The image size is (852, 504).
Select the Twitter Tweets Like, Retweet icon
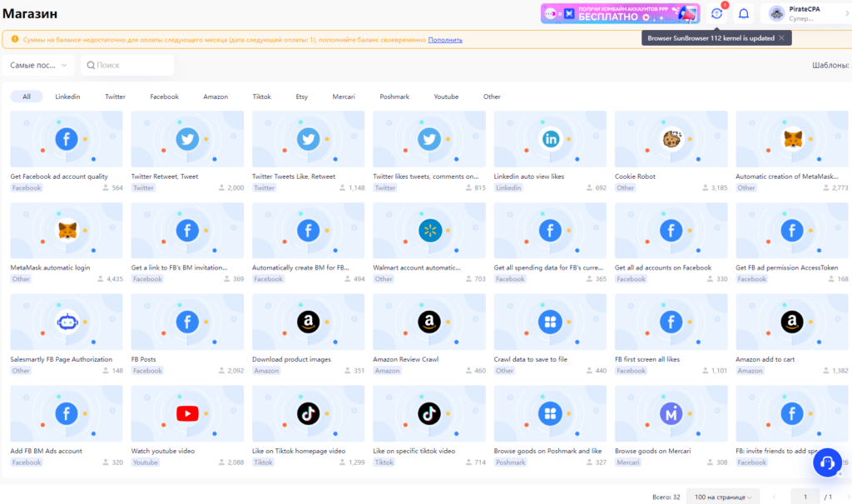pyautogui.click(x=308, y=139)
